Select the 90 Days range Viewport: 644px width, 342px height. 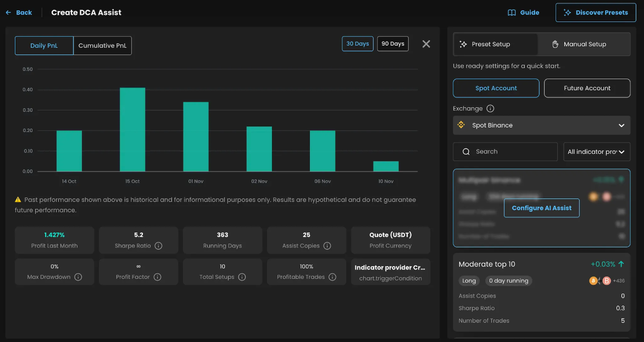[393, 43]
